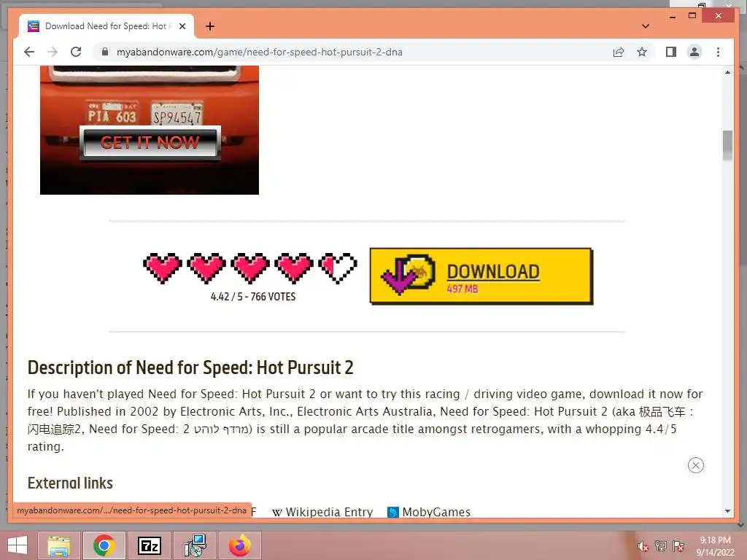Open Firefox from the taskbar
Screen dimensions: 747x560
click(239, 545)
